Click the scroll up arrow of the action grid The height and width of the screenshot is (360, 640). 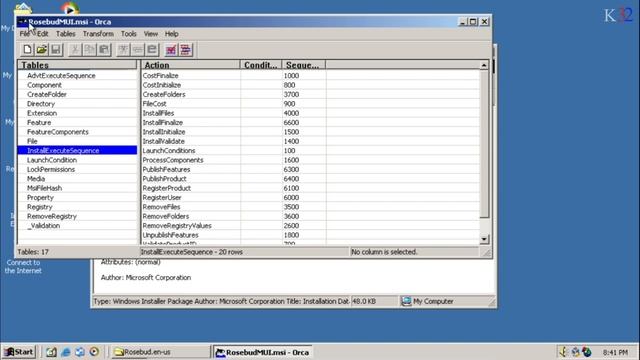coord(484,65)
